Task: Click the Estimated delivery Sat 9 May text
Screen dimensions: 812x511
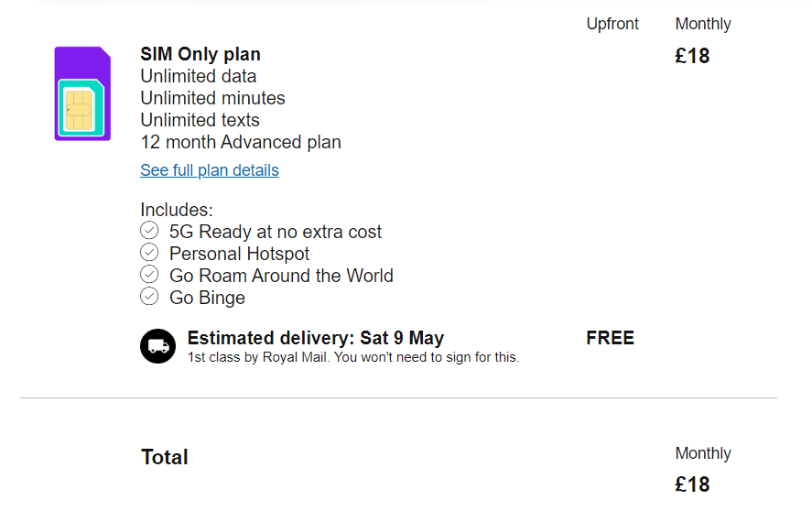Action: coord(316,338)
